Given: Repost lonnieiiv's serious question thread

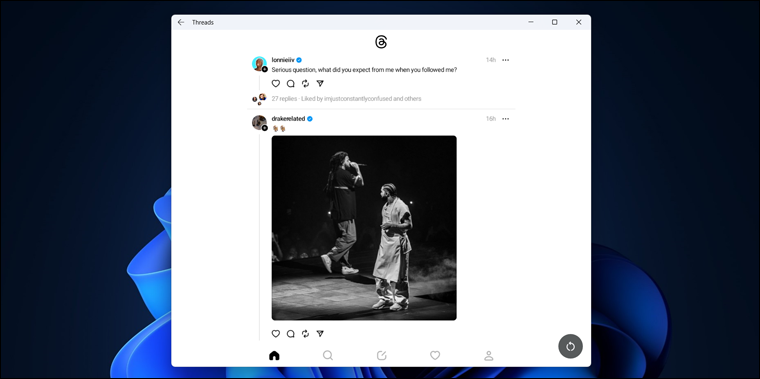Looking at the screenshot, I should pos(305,83).
